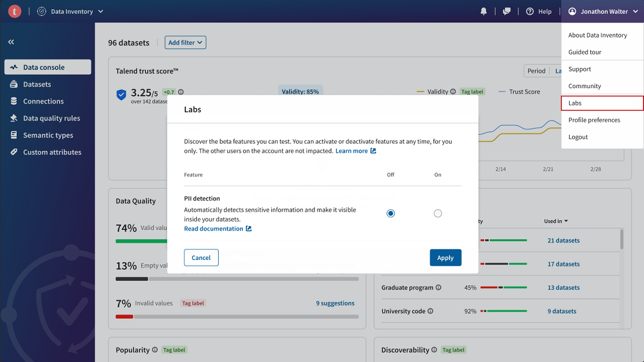Collapse the sidebar with double-chevron icon
This screenshot has height=362, width=644.
11,42
